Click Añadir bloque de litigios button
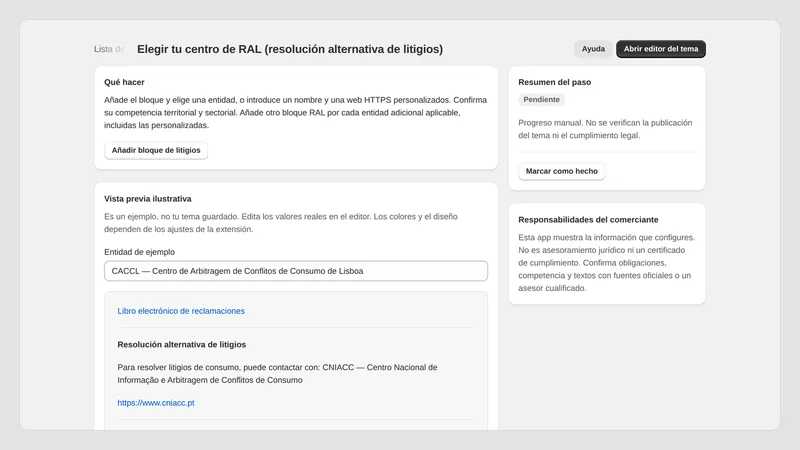The height and width of the screenshot is (450, 800). [x=156, y=151]
